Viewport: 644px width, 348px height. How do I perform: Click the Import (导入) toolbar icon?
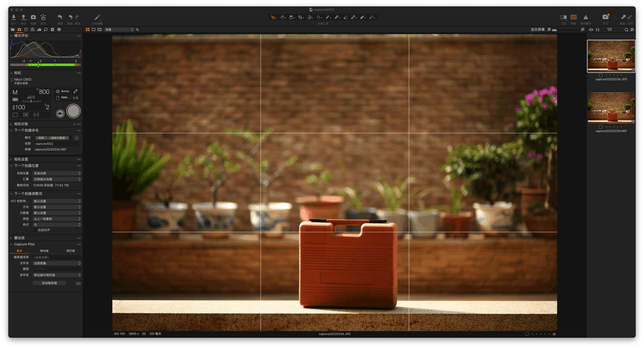tap(13, 17)
